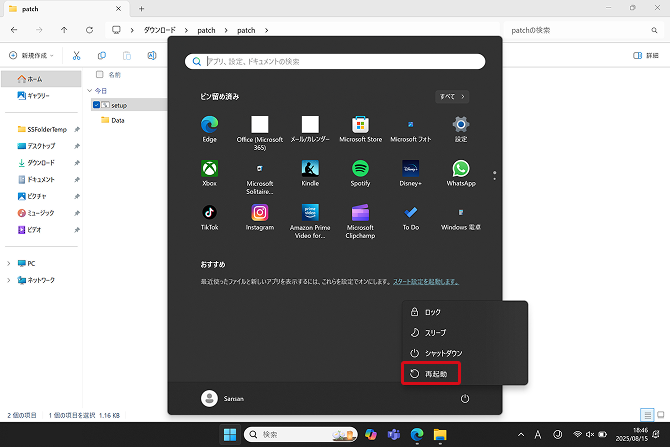The image size is (670, 447).
Task: Expand chevron after last patch breadcrumb
Action: [x=266, y=30]
